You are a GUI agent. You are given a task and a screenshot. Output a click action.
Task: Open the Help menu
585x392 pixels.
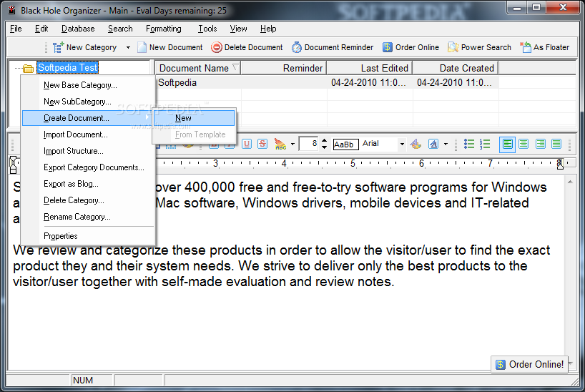pos(268,29)
